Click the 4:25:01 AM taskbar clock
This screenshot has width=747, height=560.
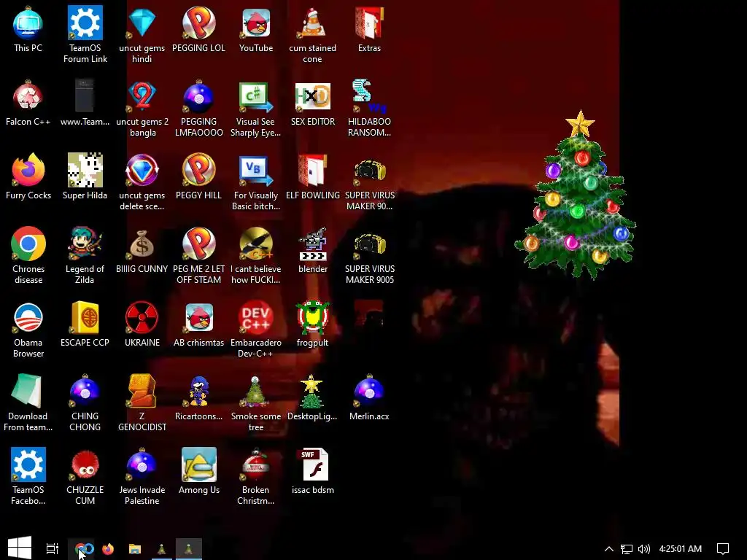coord(681,548)
